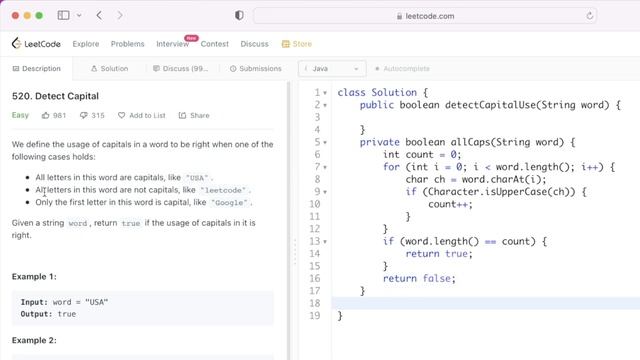The image size is (640, 360).
Task: Switch to the Solution tab
Action: (109, 69)
